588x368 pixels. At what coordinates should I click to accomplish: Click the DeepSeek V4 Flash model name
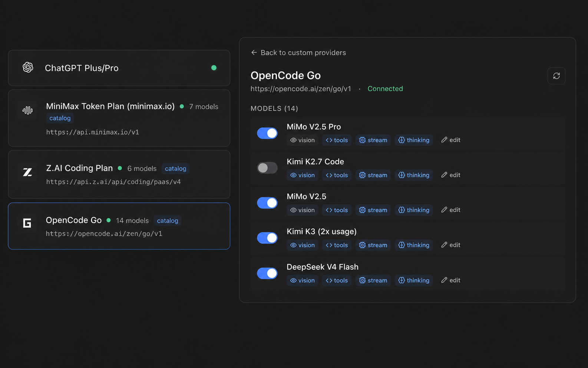click(x=323, y=267)
